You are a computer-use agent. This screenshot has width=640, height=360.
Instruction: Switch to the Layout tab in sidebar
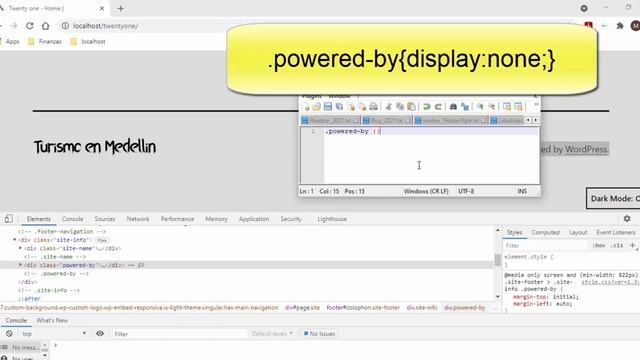578,232
